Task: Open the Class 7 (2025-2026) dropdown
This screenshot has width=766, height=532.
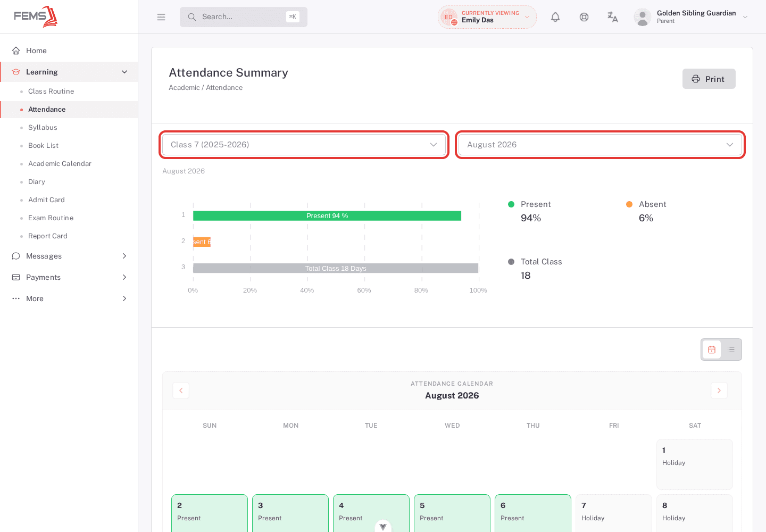Action: pyautogui.click(x=304, y=145)
